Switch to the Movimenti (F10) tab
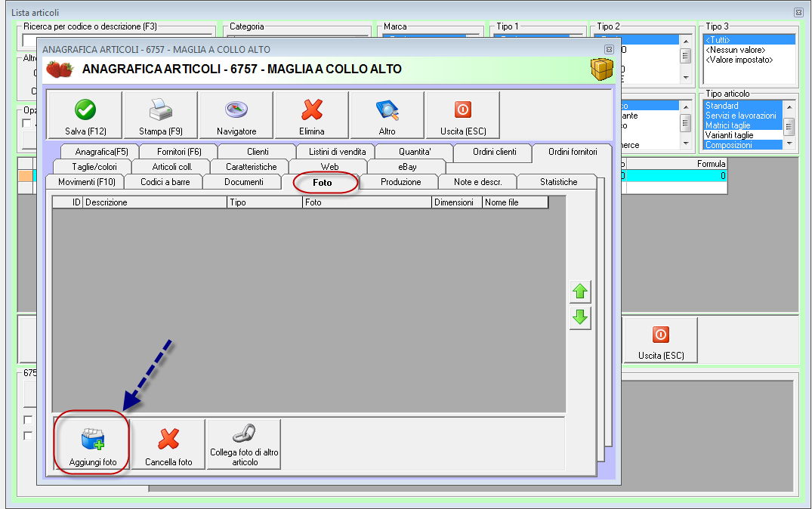The image size is (812, 509). coord(86,182)
